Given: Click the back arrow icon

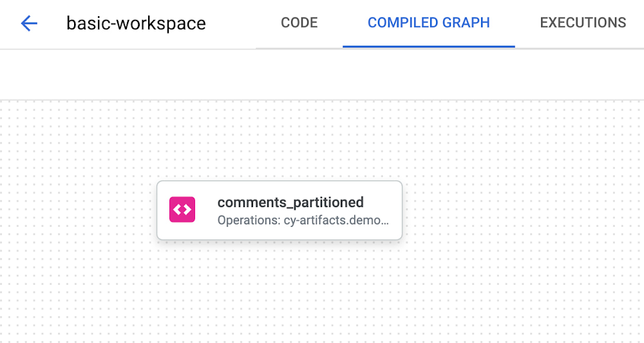Looking at the screenshot, I should [29, 24].
